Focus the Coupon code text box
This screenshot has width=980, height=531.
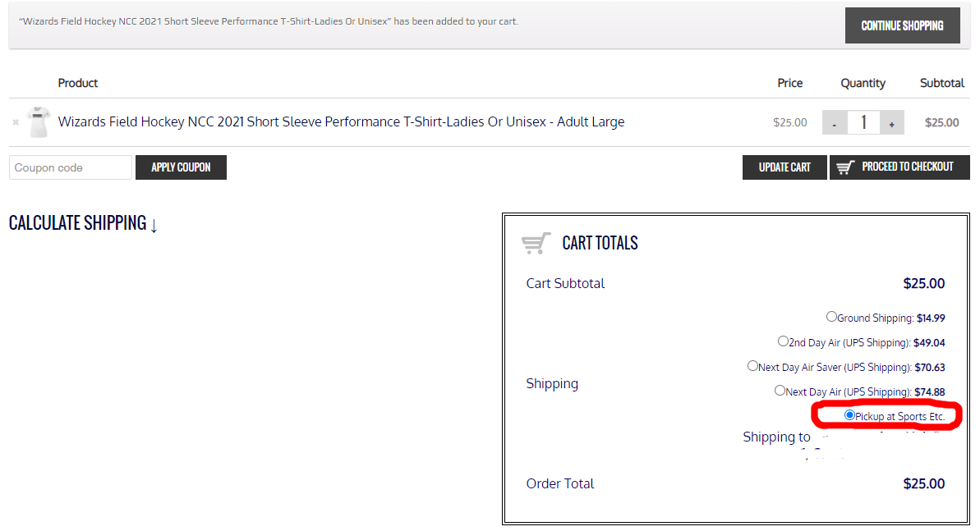[x=71, y=167]
